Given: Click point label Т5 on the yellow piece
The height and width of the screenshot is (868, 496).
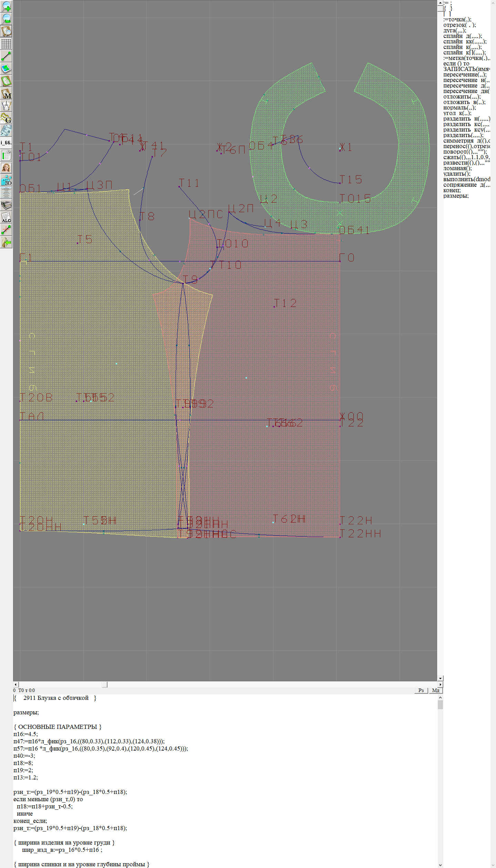Looking at the screenshot, I should tap(85, 239).
